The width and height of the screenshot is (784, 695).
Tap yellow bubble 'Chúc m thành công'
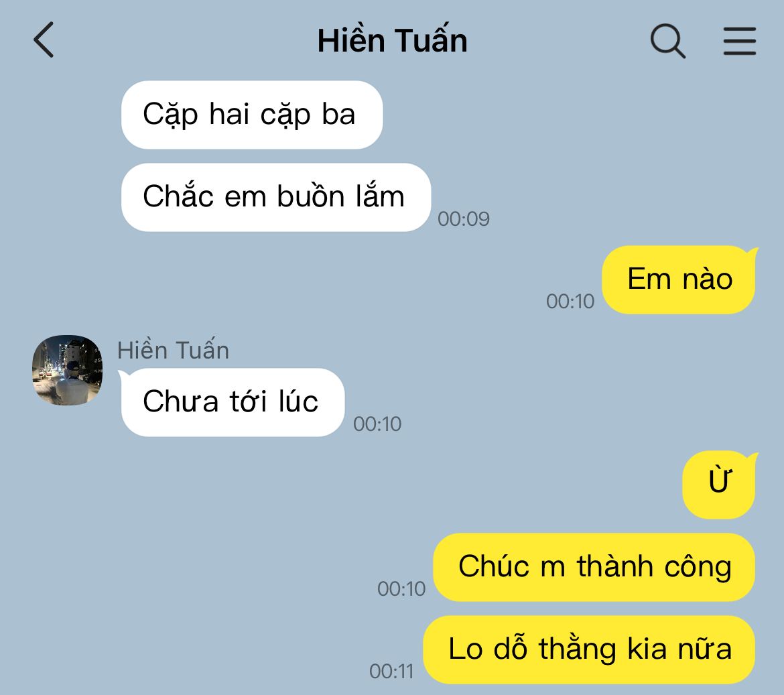pos(594,567)
